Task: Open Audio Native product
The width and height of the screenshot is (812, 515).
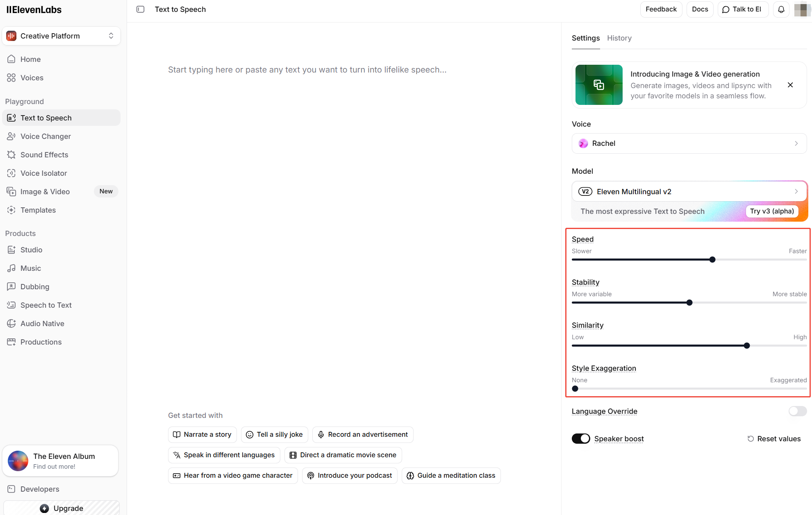Action: click(42, 324)
